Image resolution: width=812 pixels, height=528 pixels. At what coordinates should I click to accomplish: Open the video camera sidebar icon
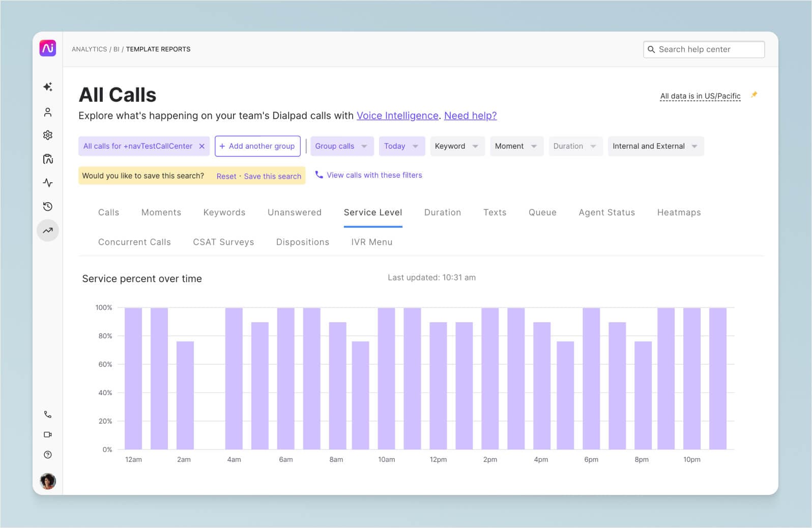point(48,435)
